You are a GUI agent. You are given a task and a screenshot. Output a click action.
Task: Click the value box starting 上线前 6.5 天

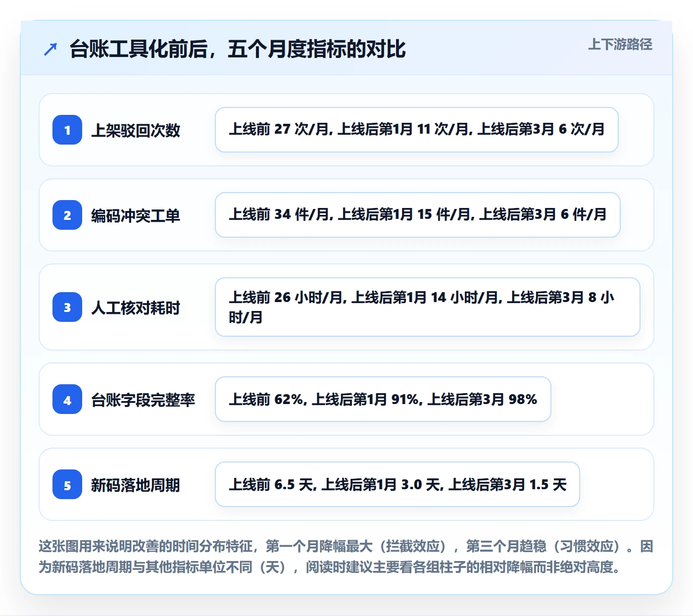[x=397, y=484]
